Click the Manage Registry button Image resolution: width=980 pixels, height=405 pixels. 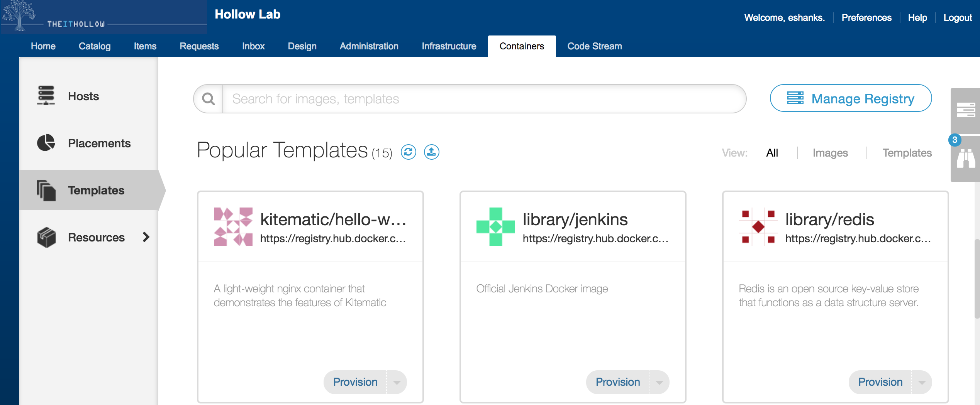pos(851,98)
